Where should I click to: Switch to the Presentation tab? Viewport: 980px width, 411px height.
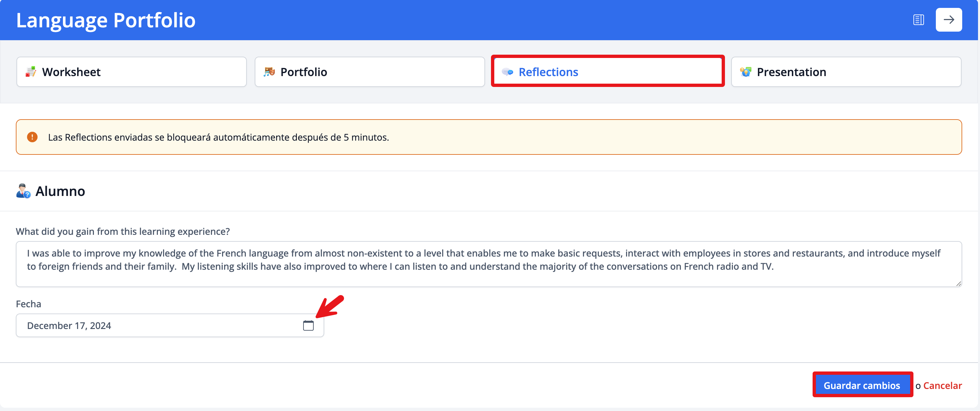846,72
